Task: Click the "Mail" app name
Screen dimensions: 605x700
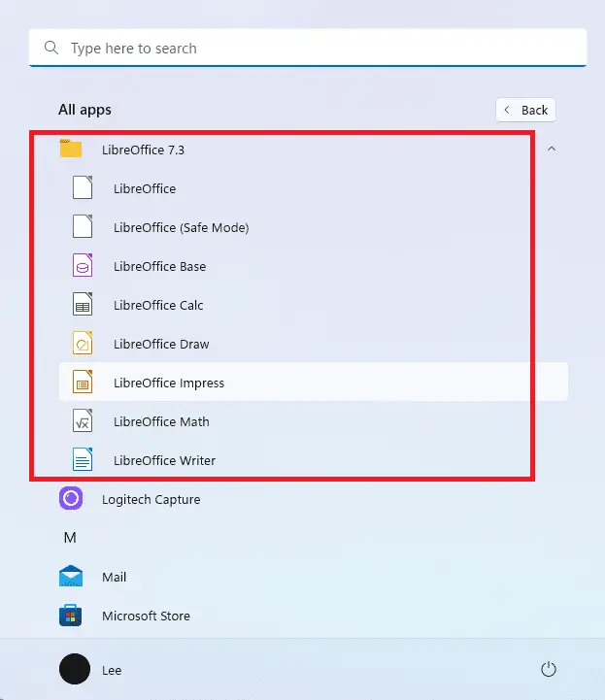Action: click(114, 578)
